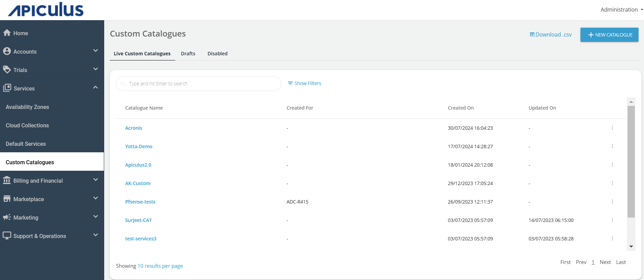This screenshot has width=644, height=280.
Task: Click the Apiculus logo
Action: (46, 10)
